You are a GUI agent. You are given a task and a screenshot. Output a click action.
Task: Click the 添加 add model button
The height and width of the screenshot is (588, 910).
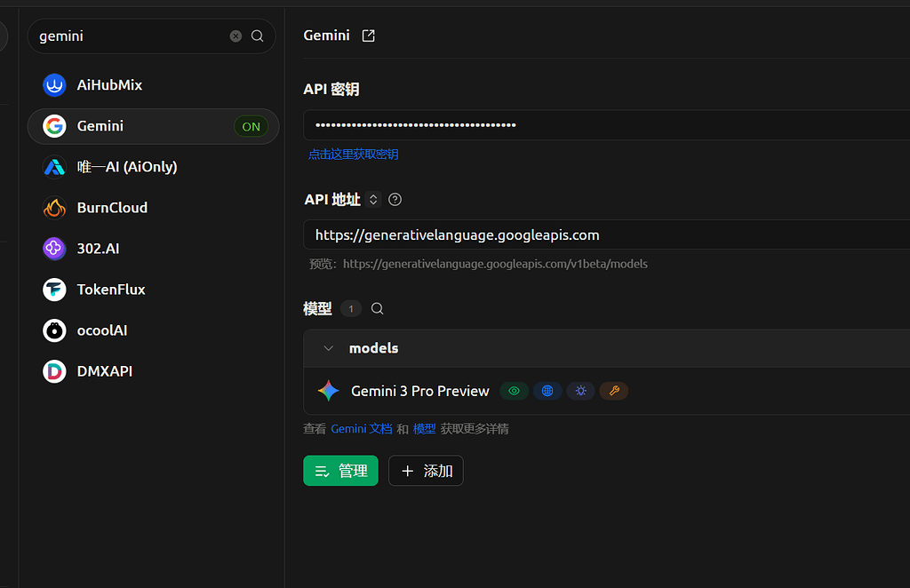point(426,471)
